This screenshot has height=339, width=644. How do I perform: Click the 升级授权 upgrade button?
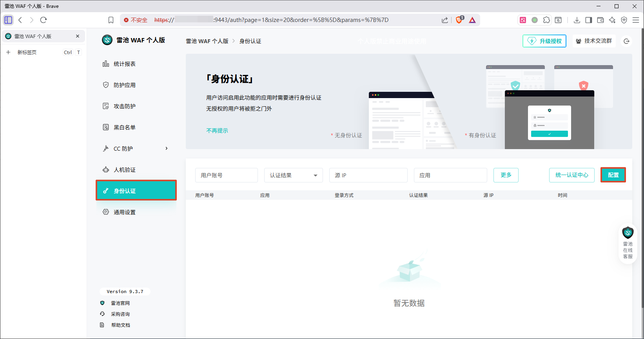[544, 41]
